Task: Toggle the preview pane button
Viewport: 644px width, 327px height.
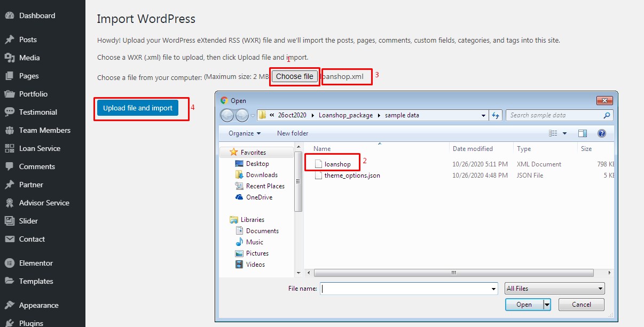Action: tap(582, 133)
